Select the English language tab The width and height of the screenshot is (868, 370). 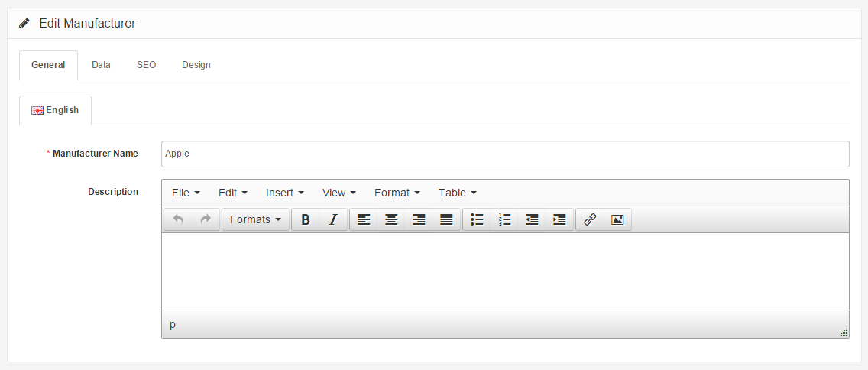click(x=55, y=110)
